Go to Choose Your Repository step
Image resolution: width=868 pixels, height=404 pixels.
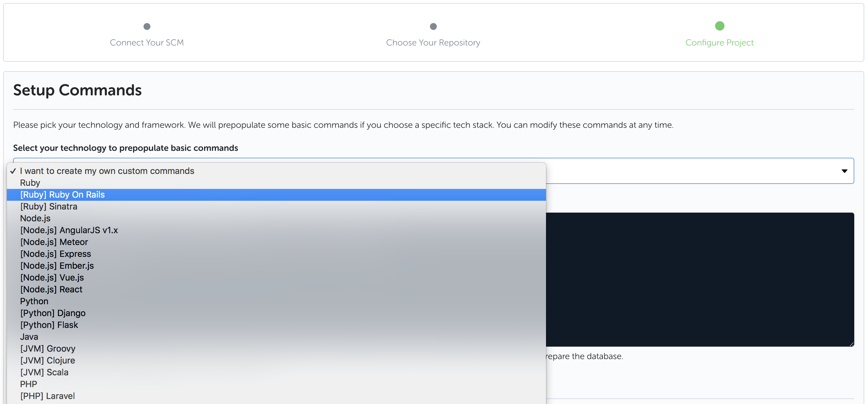pyautogui.click(x=433, y=42)
